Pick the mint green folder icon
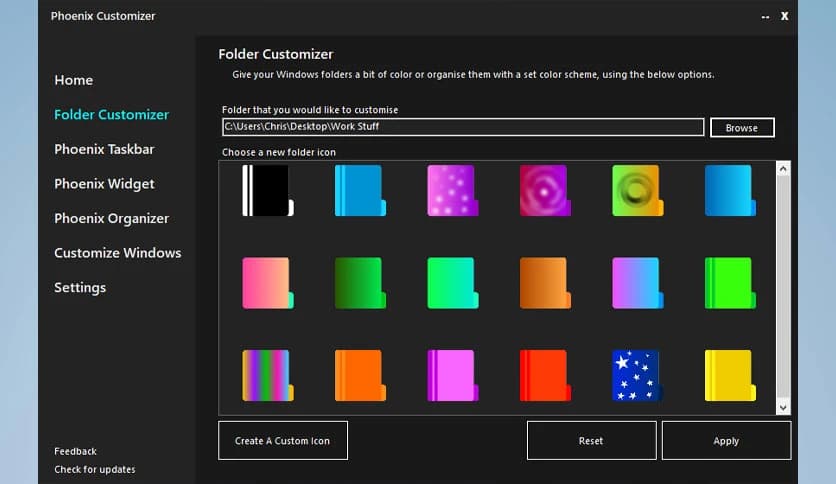This screenshot has width=836, height=484. [x=453, y=283]
